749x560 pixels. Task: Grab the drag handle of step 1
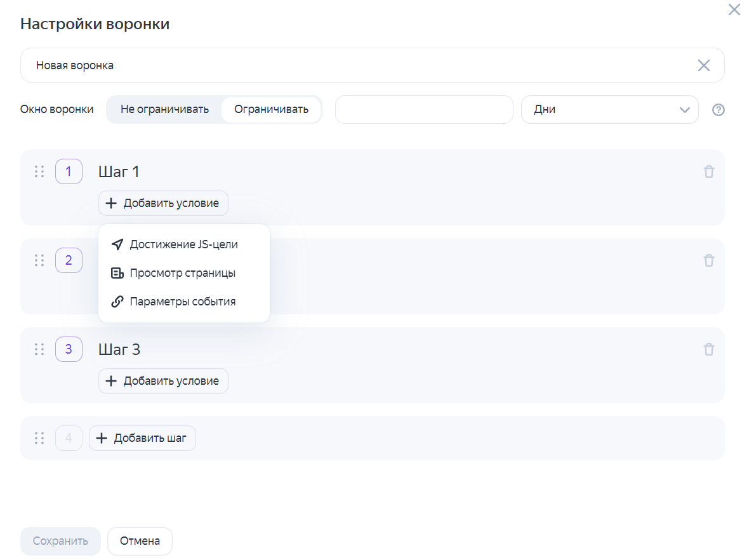39,171
